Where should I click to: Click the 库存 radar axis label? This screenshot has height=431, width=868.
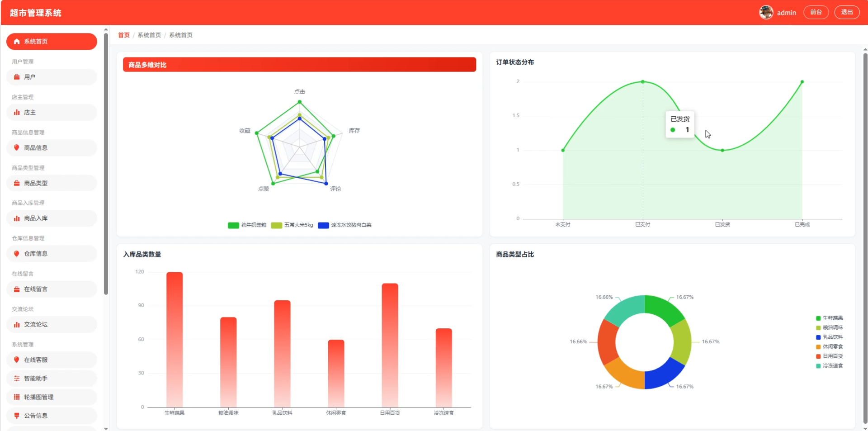point(354,131)
